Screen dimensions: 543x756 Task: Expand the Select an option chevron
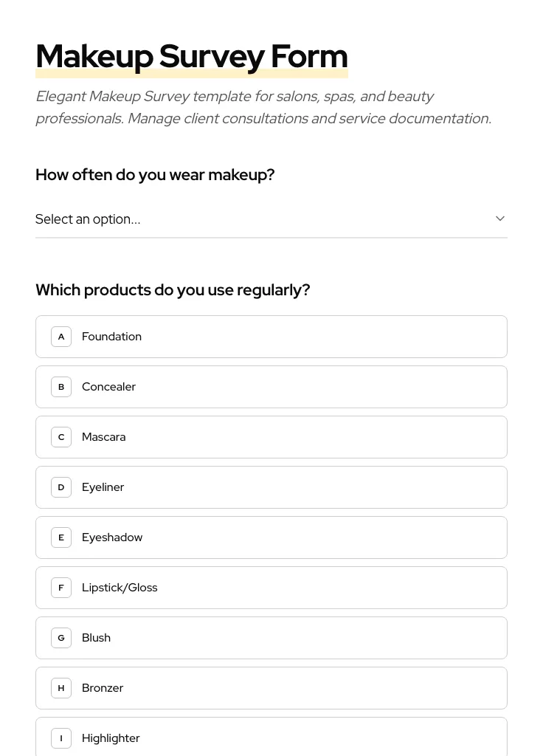500,219
